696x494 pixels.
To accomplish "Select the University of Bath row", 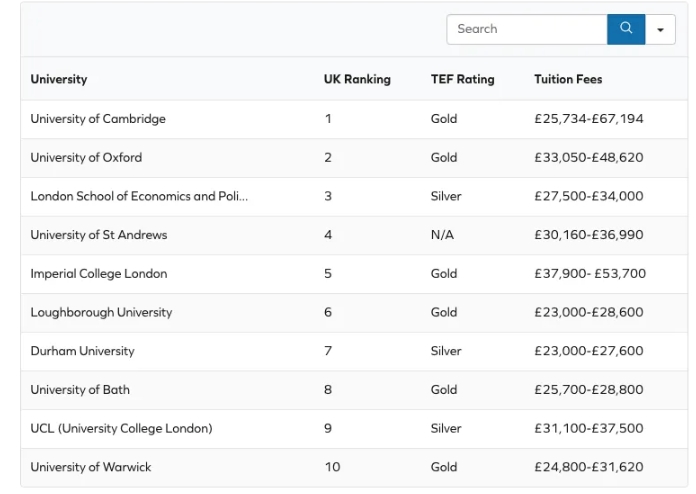I will click(80, 389).
